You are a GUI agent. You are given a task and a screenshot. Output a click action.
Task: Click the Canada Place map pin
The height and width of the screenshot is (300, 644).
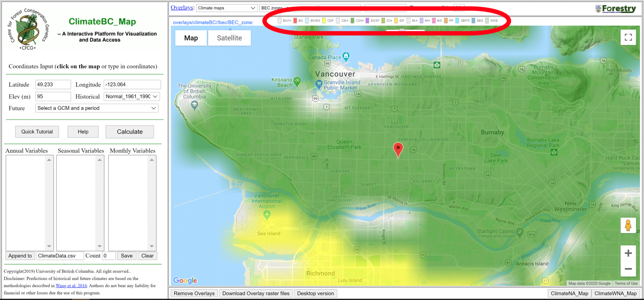point(346,57)
